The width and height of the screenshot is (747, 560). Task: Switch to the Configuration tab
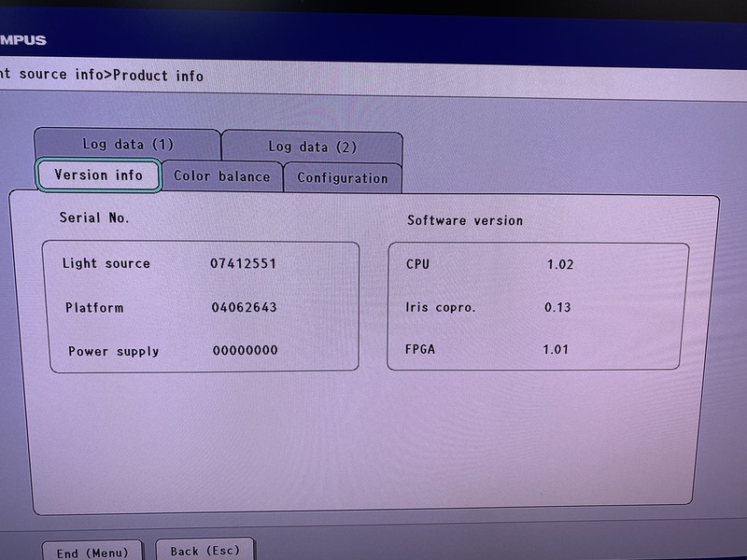click(x=343, y=178)
